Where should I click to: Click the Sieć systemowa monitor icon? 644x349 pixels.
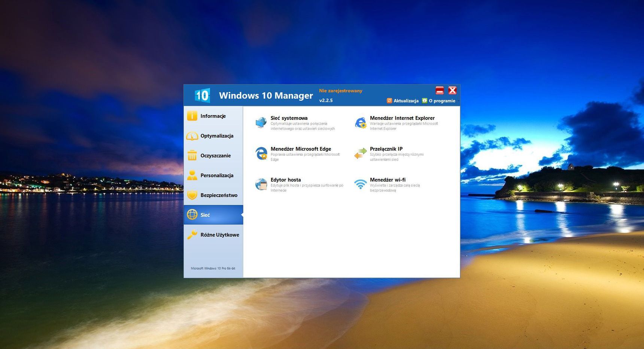click(261, 122)
